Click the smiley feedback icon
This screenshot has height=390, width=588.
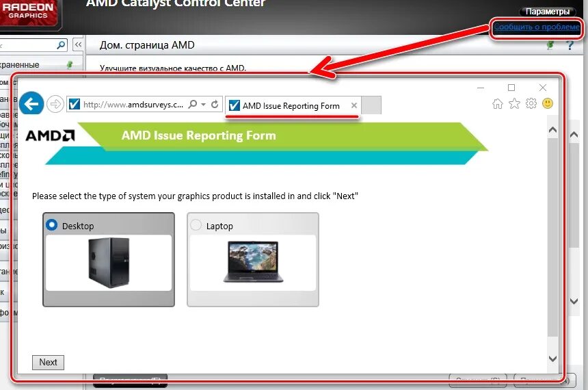point(548,103)
